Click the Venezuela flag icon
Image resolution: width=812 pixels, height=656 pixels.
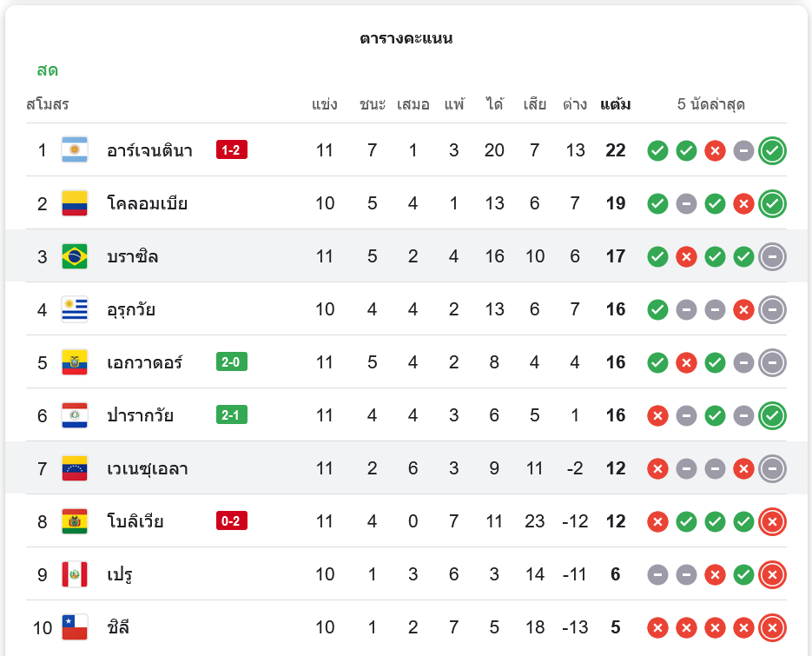[75, 468]
